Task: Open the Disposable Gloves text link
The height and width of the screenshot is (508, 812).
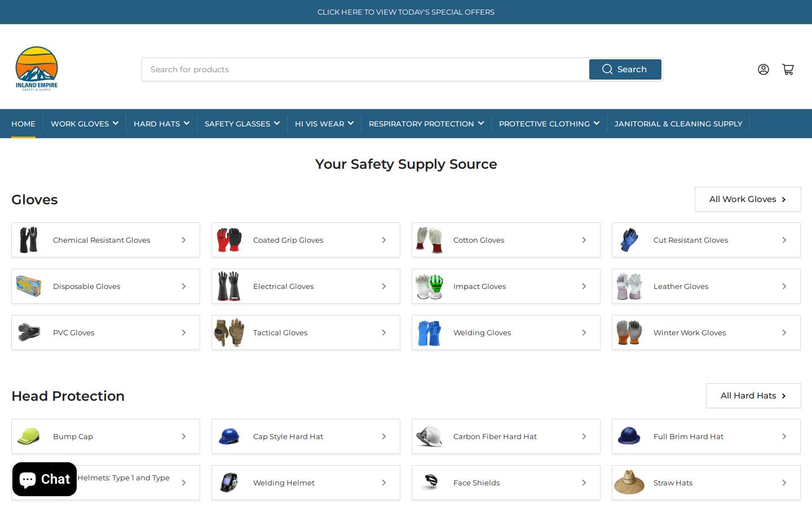Action: 87,286
